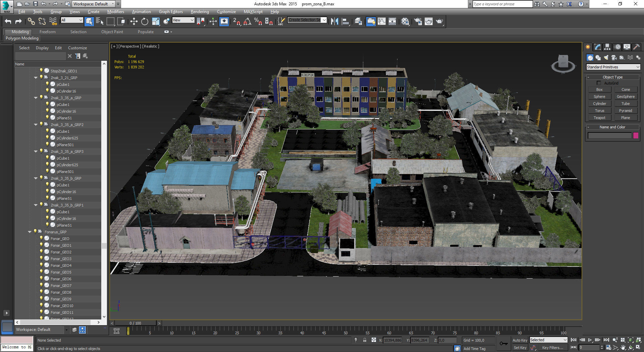Toggle the Set Key button
The width and height of the screenshot is (644, 352).
coord(520,348)
